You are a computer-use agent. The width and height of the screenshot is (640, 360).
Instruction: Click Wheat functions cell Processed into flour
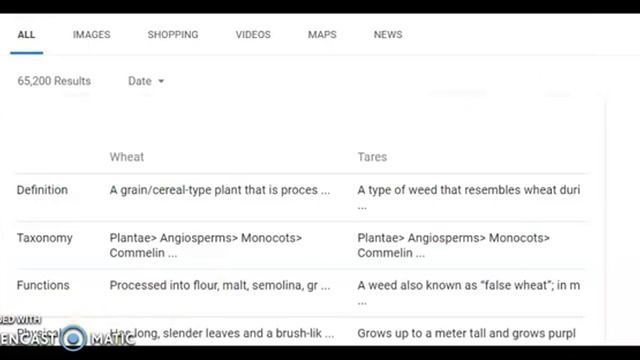click(220, 285)
